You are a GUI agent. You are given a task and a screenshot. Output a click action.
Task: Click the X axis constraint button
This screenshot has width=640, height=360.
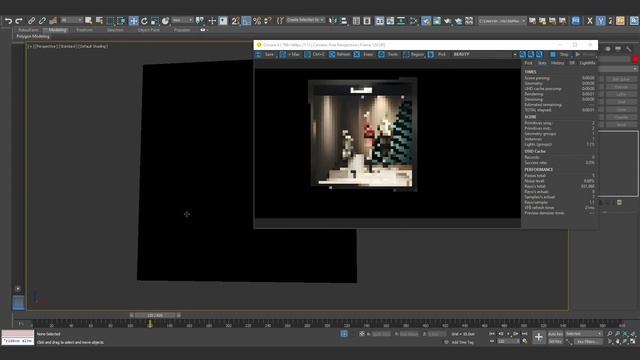click(x=590, y=21)
